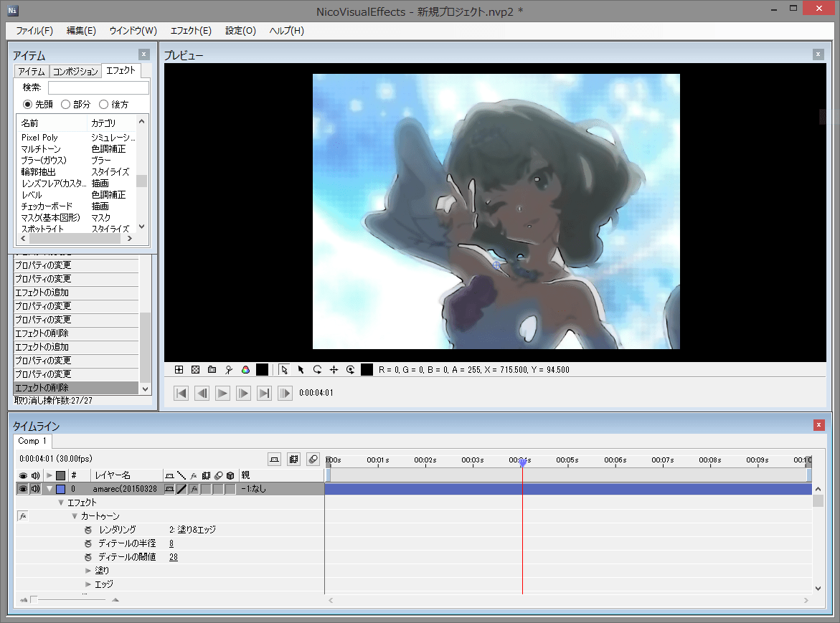The width and height of the screenshot is (840, 623).
Task: Open the 編集(E) menu
Action: (x=81, y=31)
